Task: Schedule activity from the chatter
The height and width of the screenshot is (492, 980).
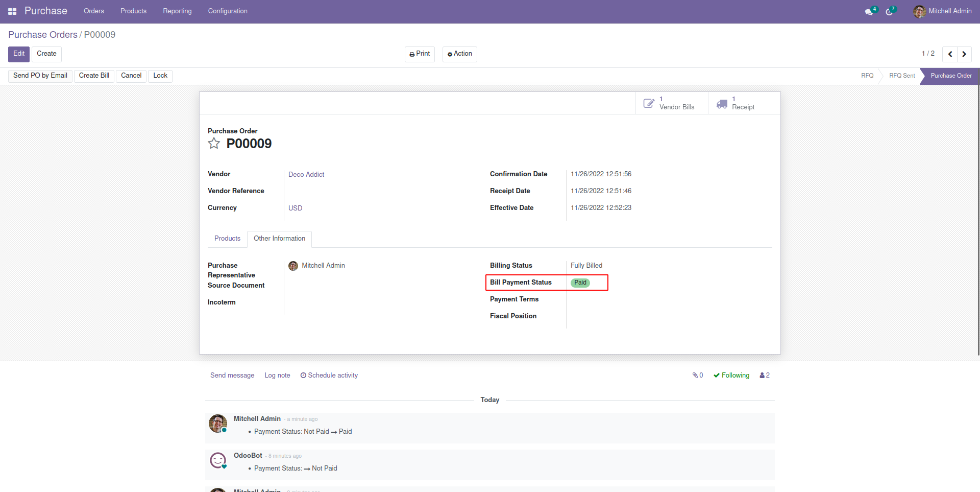Action: [x=329, y=376]
